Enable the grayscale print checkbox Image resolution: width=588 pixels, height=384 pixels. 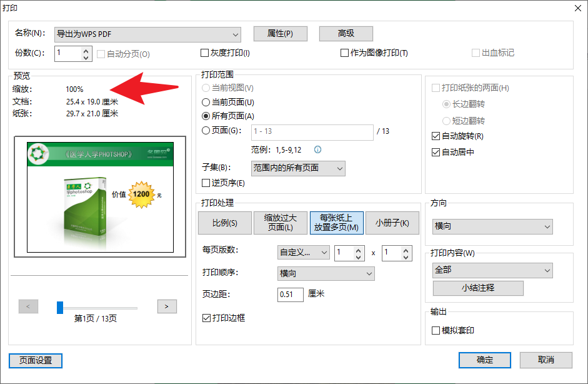click(x=204, y=53)
